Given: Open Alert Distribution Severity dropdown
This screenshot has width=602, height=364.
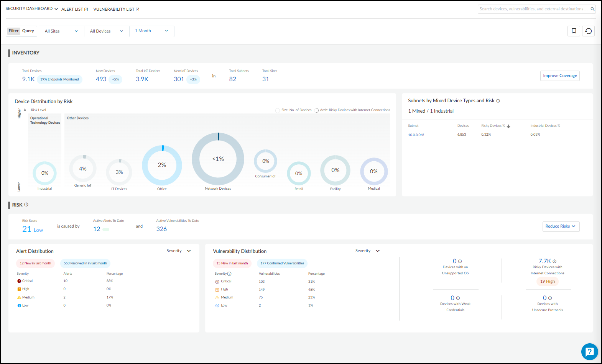Looking at the screenshot, I should click(x=179, y=251).
